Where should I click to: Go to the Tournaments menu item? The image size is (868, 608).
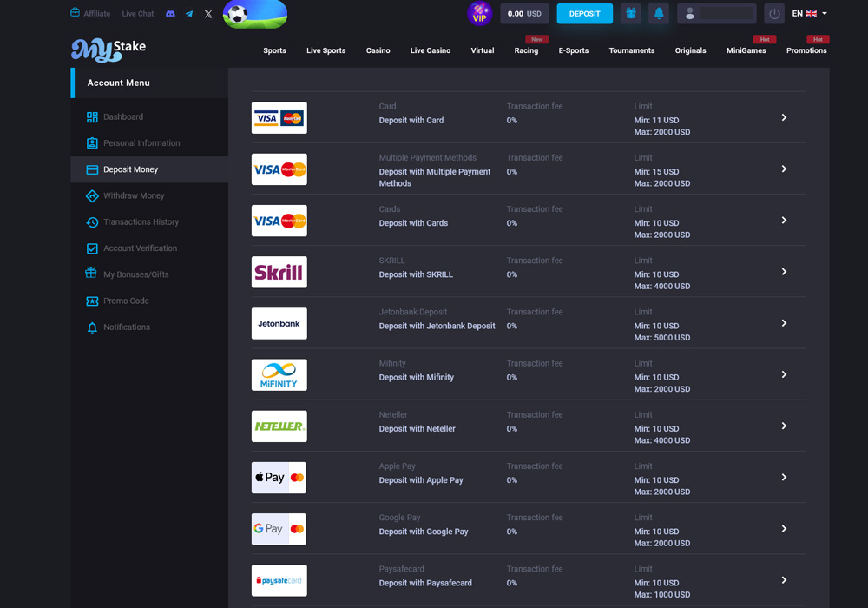[x=632, y=50]
